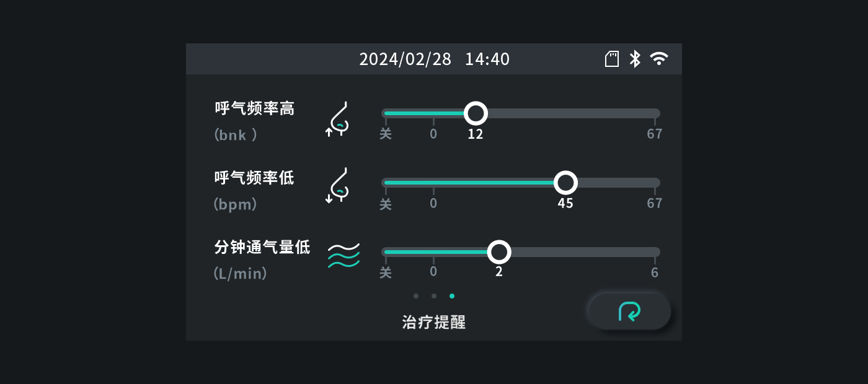868x384 pixels.
Task: Click the Bluetooth icon in status bar
Action: coord(635,59)
